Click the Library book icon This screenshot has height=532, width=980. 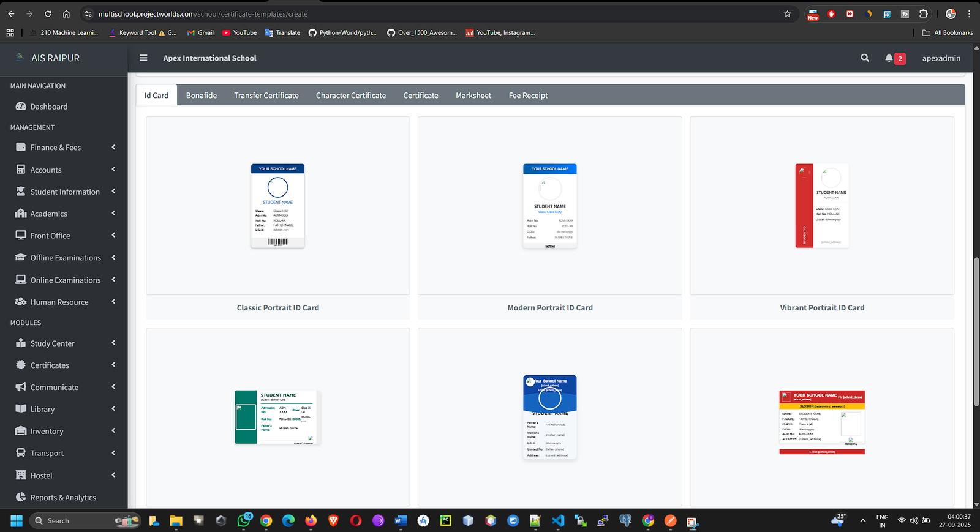tap(21, 409)
